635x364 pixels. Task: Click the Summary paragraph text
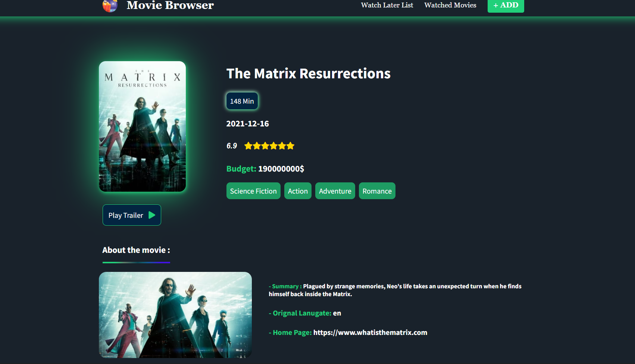coord(395,290)
